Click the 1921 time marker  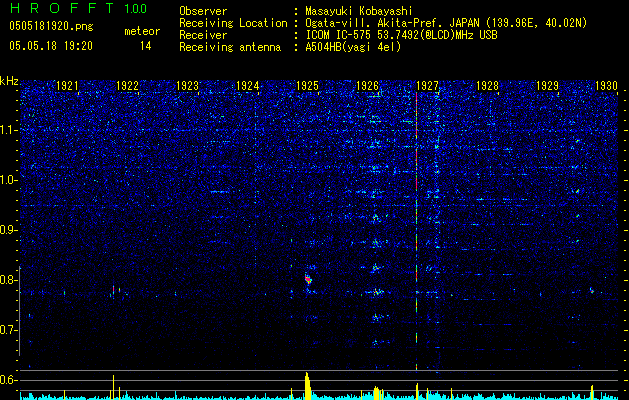pos(67,86)
